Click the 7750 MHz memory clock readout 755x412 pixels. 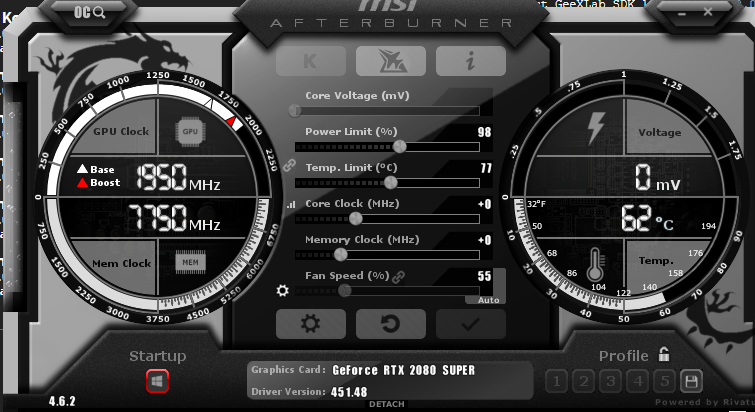pyautogui.click(x=174, y=218)
